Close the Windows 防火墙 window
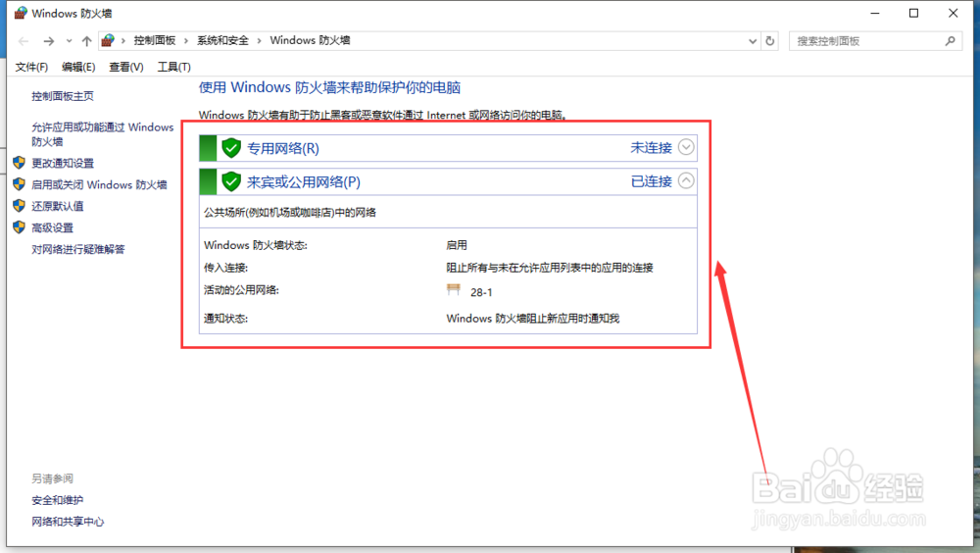980x553 pixels. click(x=954, y=13)
